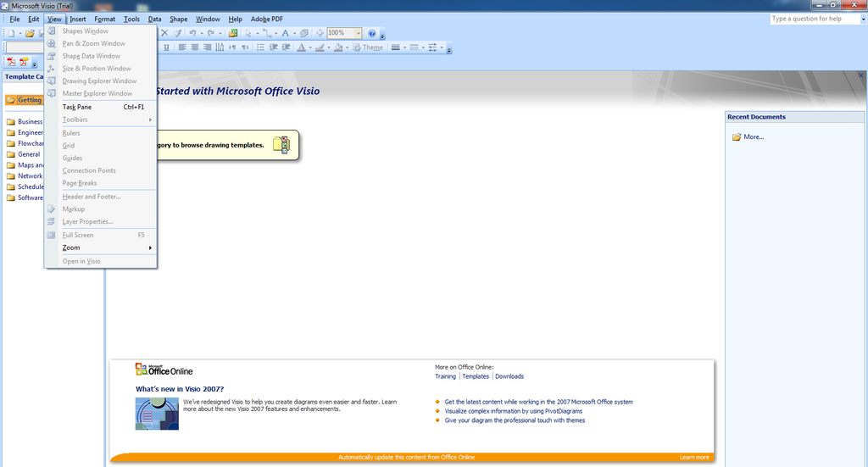Open the Downloads link

pyautogui.click(x=509, y=376)
